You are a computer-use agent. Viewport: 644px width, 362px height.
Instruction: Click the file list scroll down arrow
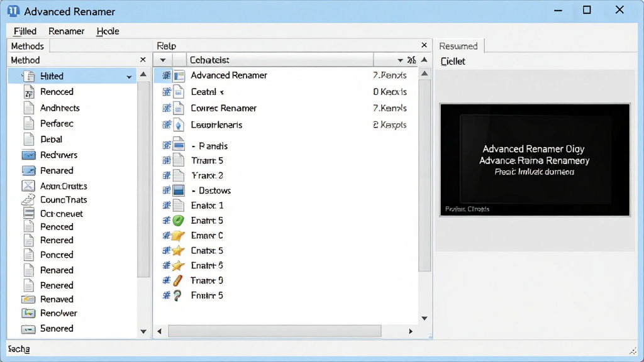click(x=425, y=319)
